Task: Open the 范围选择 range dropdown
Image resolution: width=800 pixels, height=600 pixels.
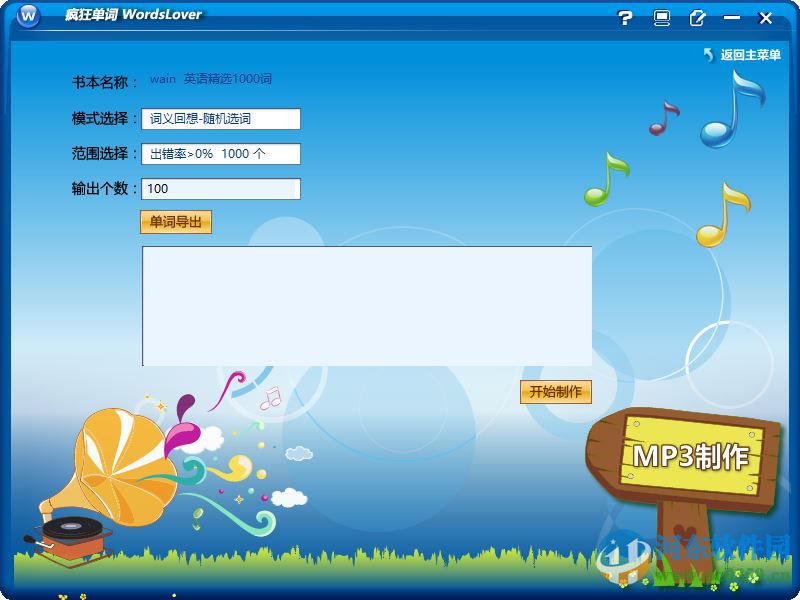Action: point(221,154)
